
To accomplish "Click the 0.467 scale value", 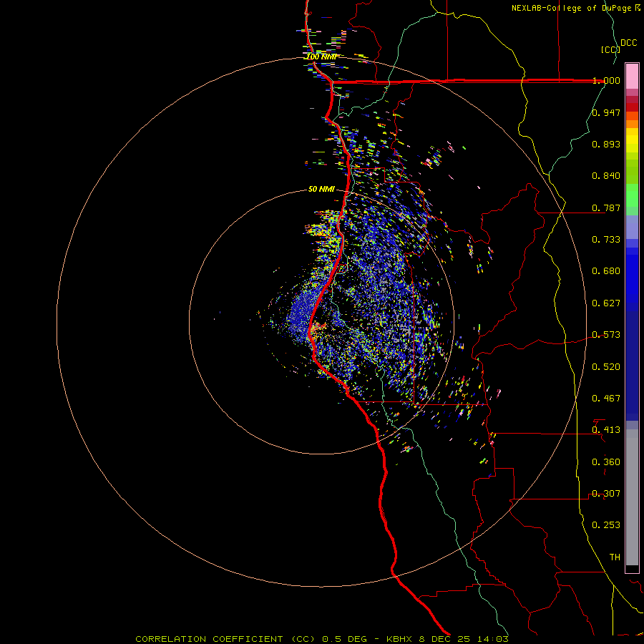I will click(606, 399).
